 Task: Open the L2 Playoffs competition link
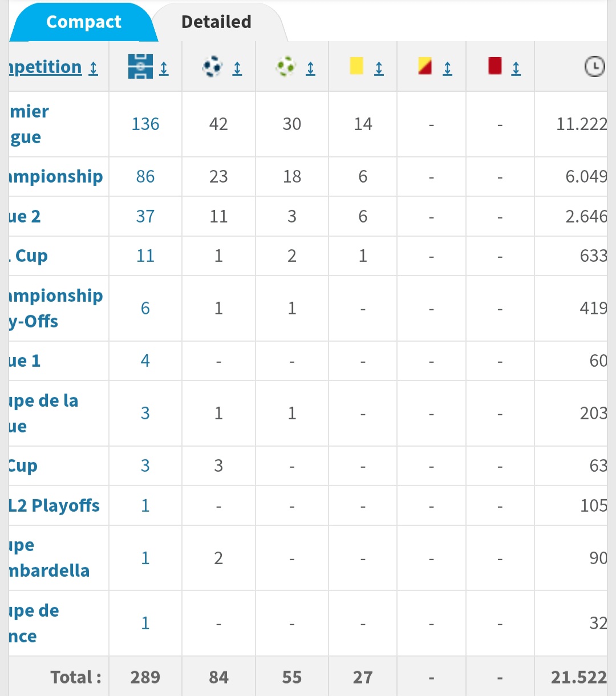point(54,505)
